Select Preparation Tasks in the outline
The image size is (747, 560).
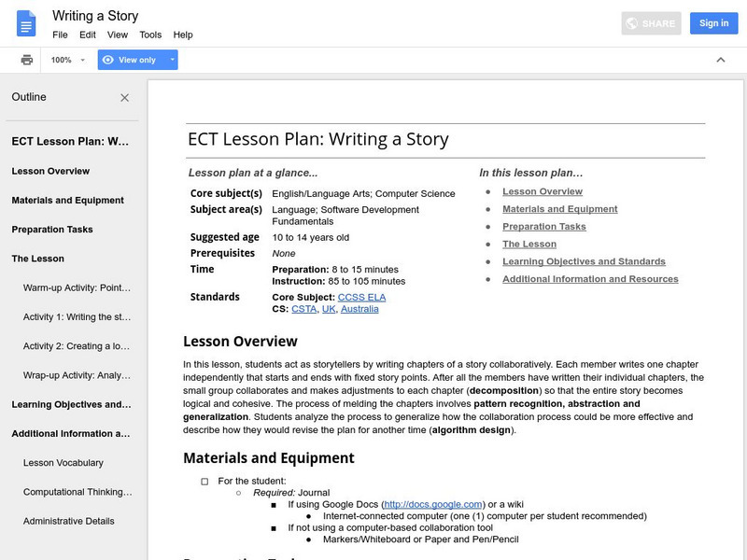point(52,230)
